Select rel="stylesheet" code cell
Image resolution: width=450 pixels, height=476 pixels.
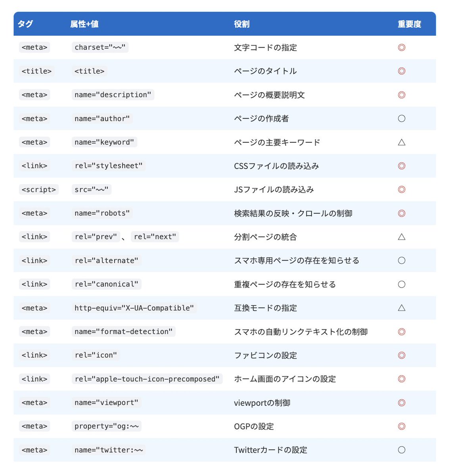coord(109,166)
